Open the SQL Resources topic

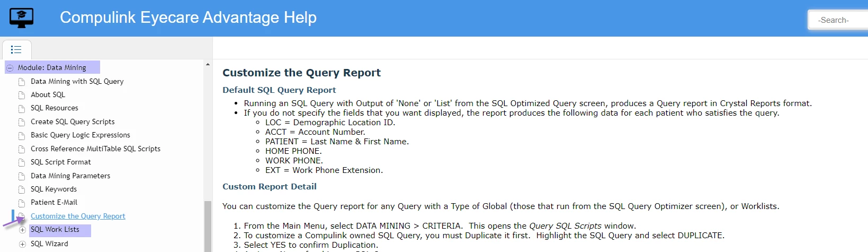point(54,108)
